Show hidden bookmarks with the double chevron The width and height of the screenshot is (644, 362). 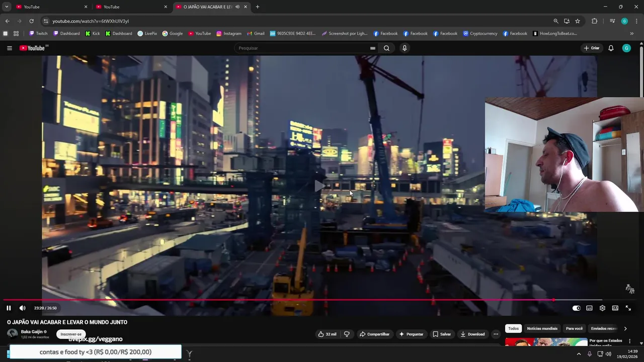[632, 34]
